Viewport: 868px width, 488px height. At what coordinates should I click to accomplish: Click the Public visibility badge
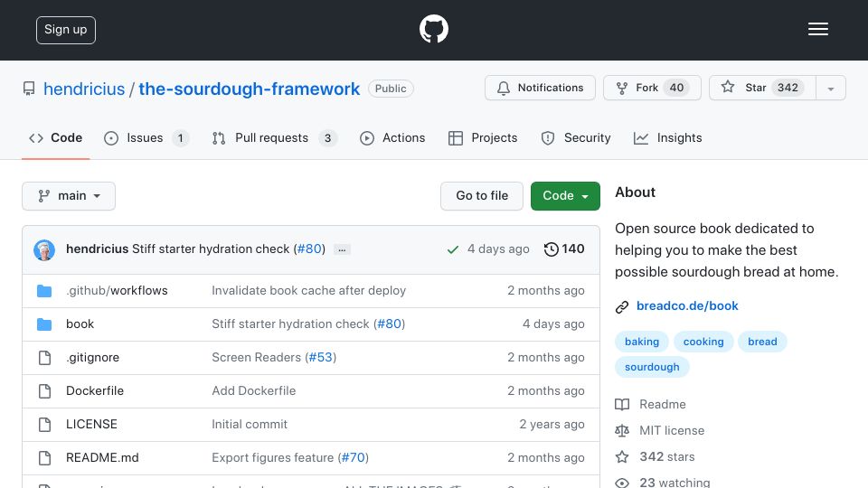391,89
